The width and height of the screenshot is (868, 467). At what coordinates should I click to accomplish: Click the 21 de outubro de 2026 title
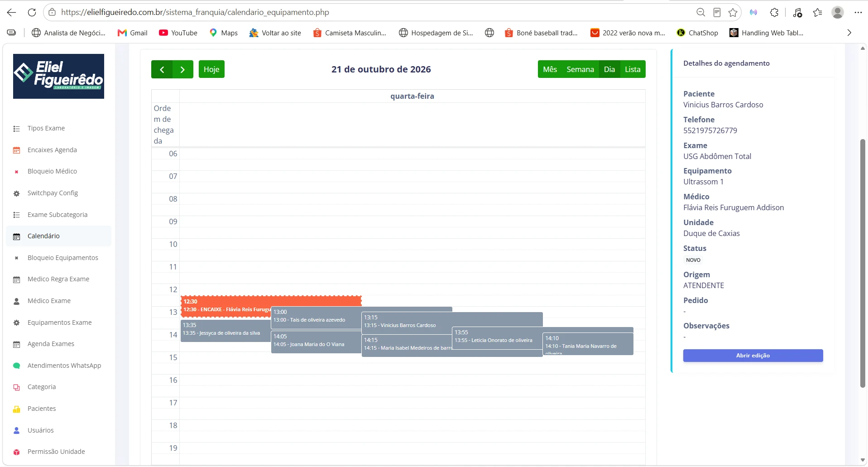[381, 69]
